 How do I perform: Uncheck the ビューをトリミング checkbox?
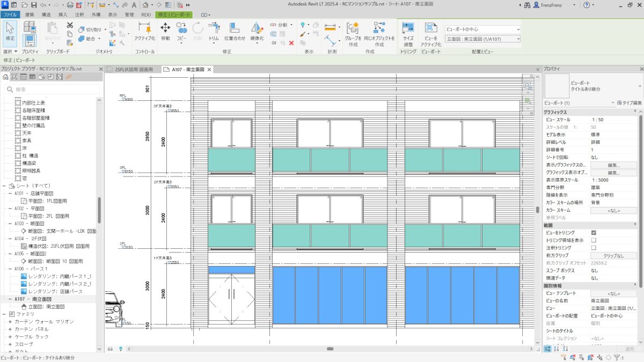tap(594, 233)
